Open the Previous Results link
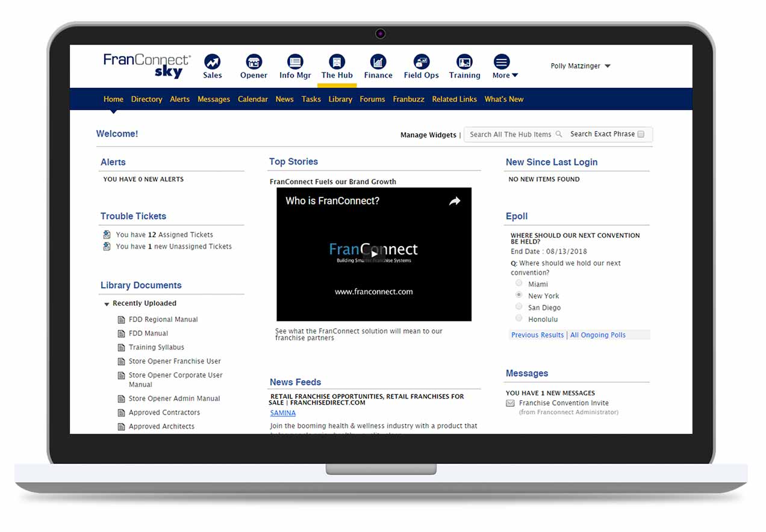The width and height of the screenshot is (766, 532). [538, 335]
